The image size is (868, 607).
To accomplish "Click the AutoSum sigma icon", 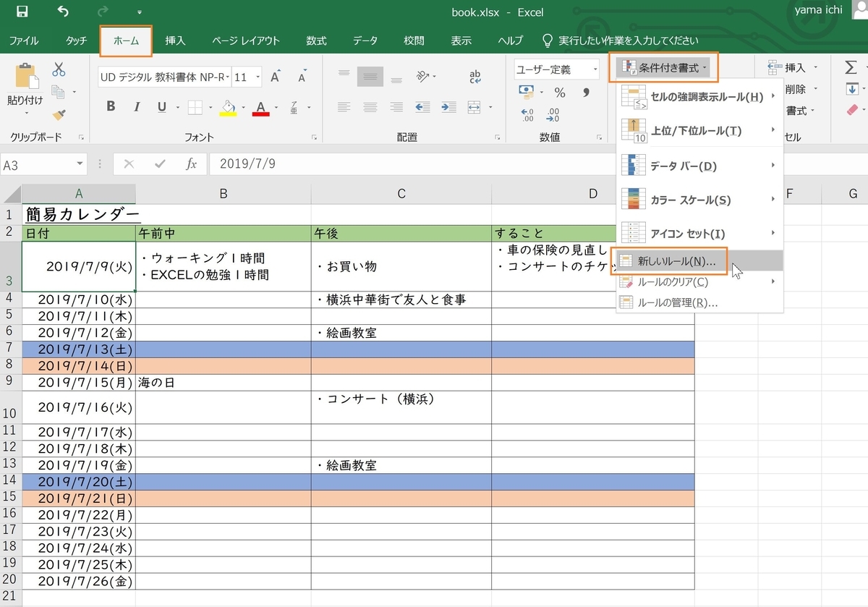I will (851, 67).
